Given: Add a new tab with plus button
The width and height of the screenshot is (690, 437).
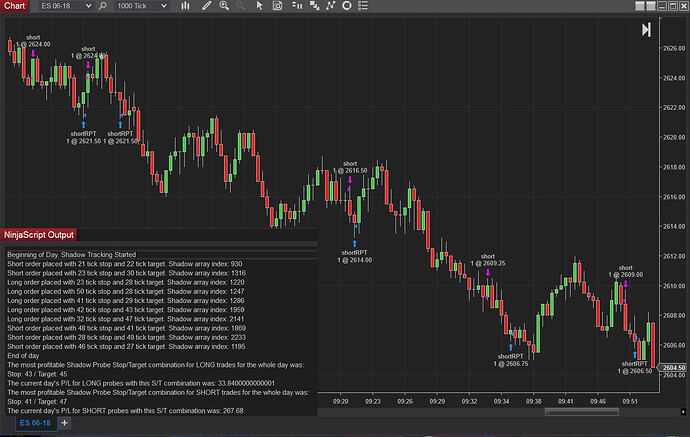Looking at the screenshot, I should (x=65, y=424).
